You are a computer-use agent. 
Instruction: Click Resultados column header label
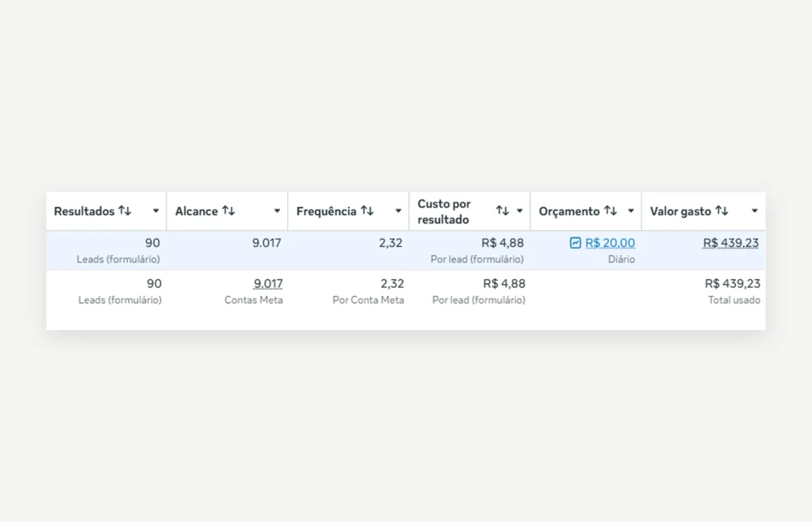[x=84, y=211]
